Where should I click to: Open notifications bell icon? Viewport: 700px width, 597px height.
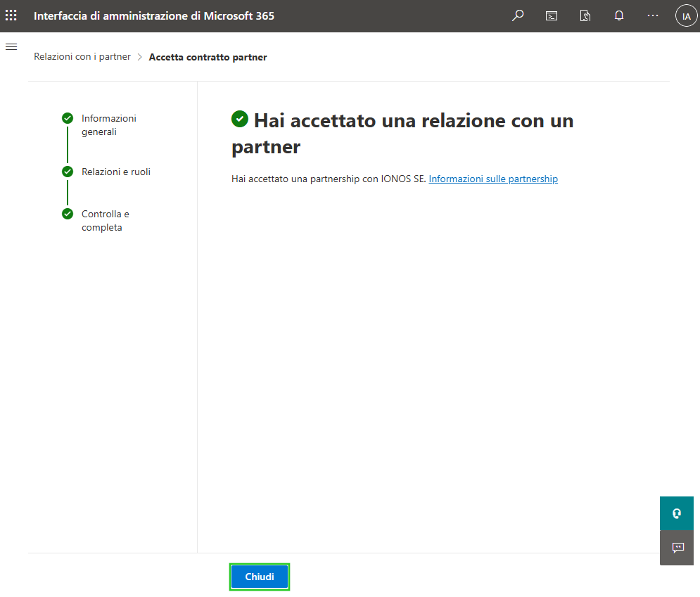click(x=619, y=16)
